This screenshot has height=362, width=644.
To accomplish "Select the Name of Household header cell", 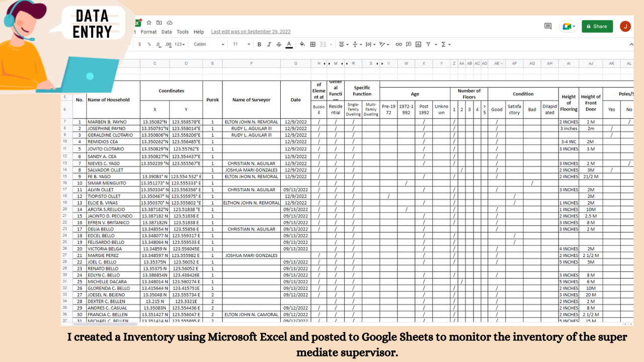I will click(x=113, y=100).
